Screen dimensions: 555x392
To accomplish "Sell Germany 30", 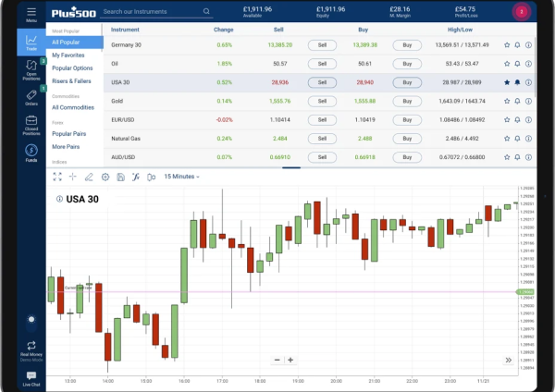I will tap(322, 45).
